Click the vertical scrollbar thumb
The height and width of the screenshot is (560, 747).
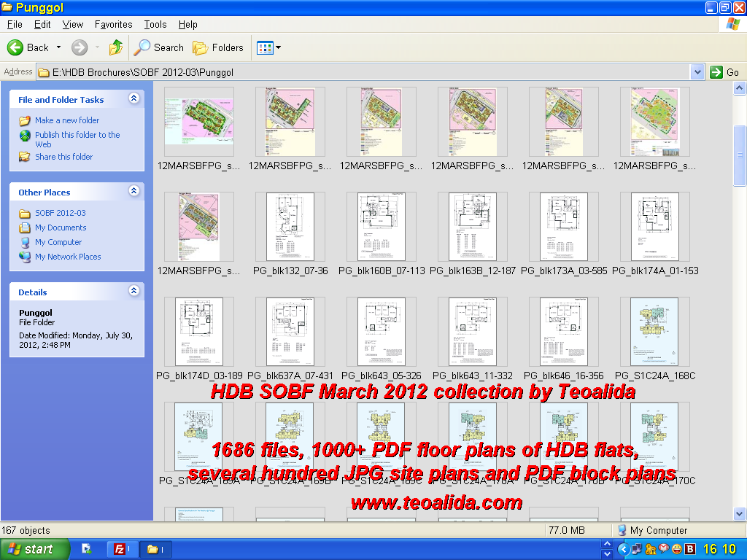coord(740,155)
